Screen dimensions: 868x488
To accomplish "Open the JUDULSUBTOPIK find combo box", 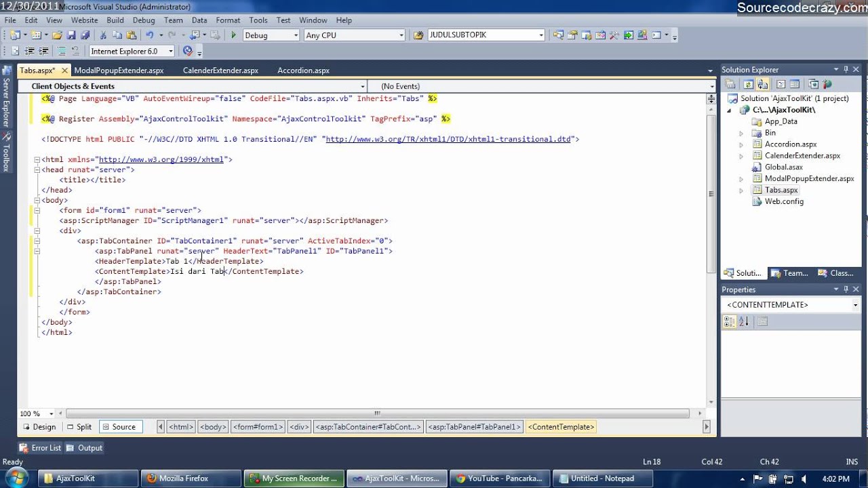I will click(541, 35).
